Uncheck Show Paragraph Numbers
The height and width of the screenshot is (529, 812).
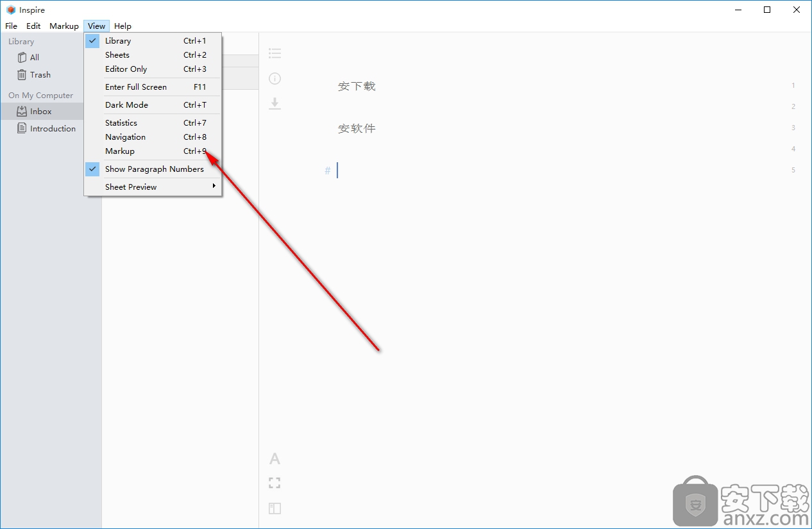pos(153,169)
